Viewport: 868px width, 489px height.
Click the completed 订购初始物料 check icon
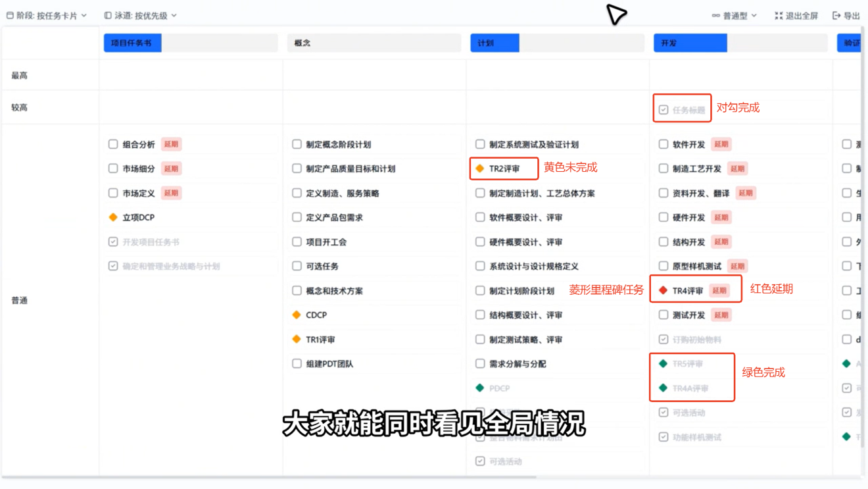[x=663, y=339]
